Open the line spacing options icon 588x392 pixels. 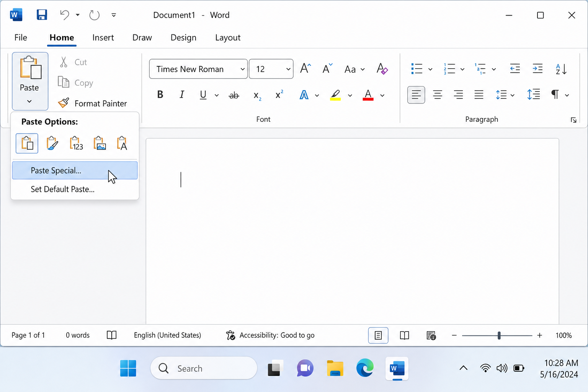[501, 95]
